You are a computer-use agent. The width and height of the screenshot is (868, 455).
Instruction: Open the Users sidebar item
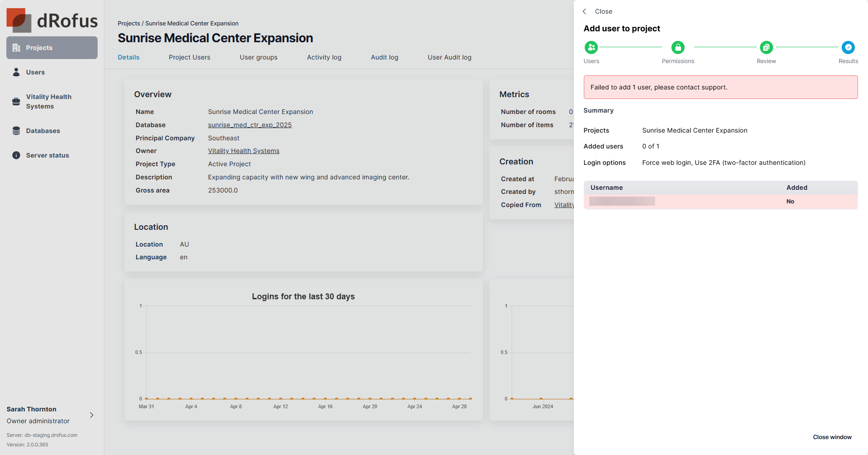[52, 72]
